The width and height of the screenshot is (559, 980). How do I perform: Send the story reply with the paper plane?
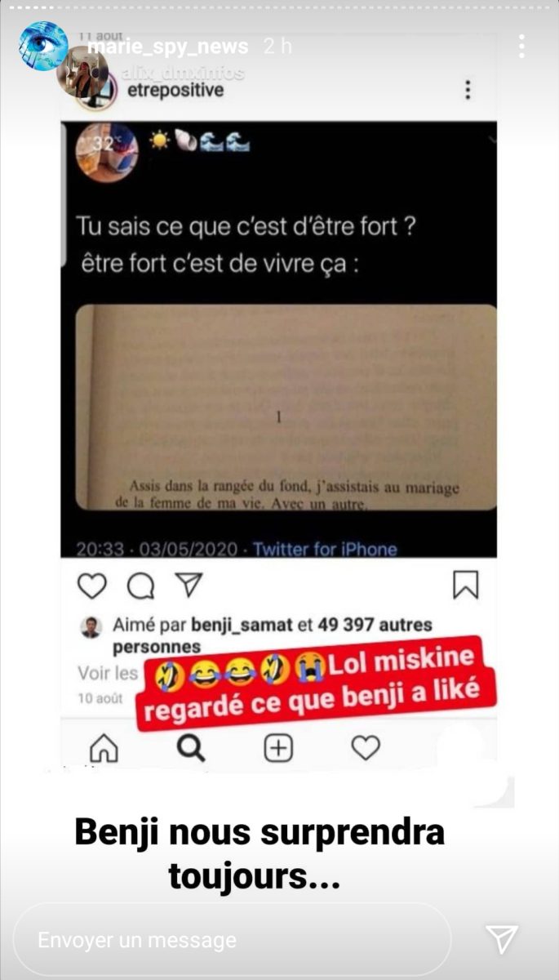(502, 938)
